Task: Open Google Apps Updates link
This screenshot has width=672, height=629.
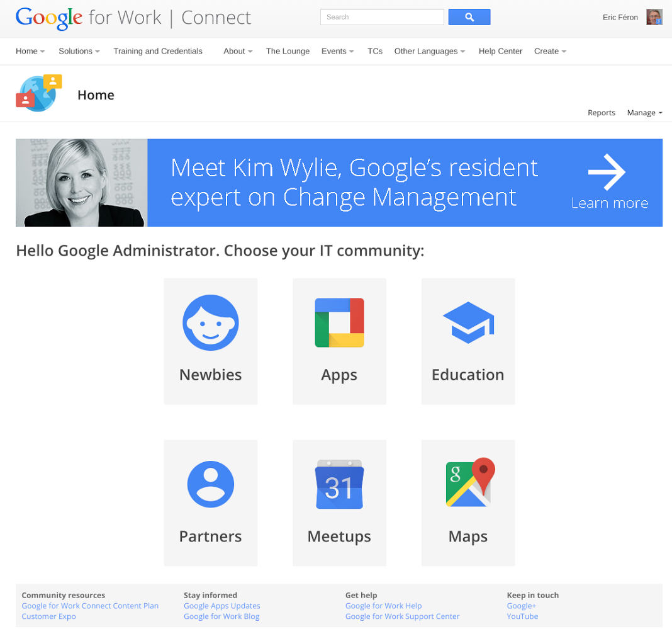Action: (x=222, y=606)
